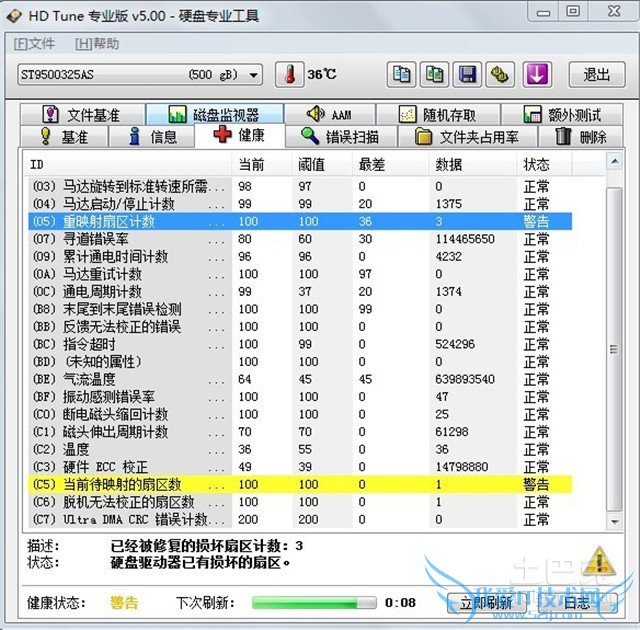Image resolution: width=640 pixels, height=630 pixels.
Task: Click the list scrollbar down arrow
Action: coord(614,522)
